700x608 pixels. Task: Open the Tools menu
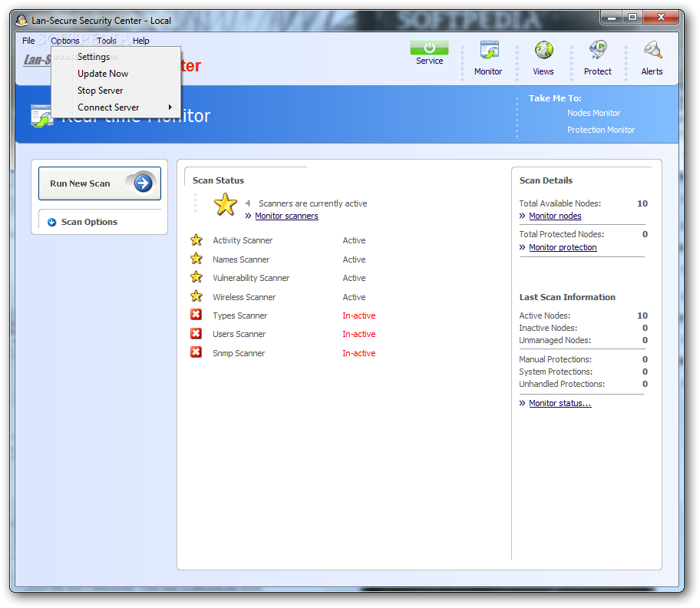107,41
